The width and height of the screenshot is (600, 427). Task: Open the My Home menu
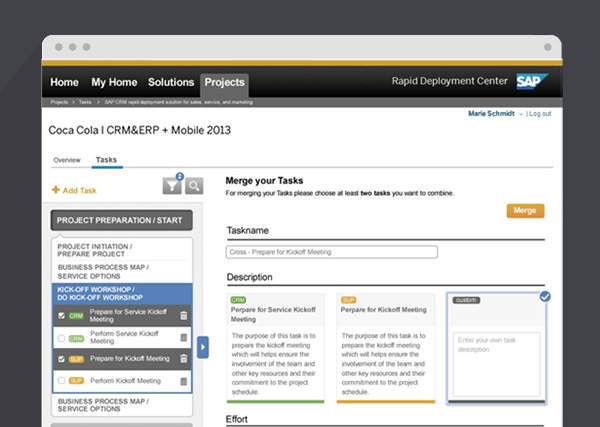(x=114, y=82)
